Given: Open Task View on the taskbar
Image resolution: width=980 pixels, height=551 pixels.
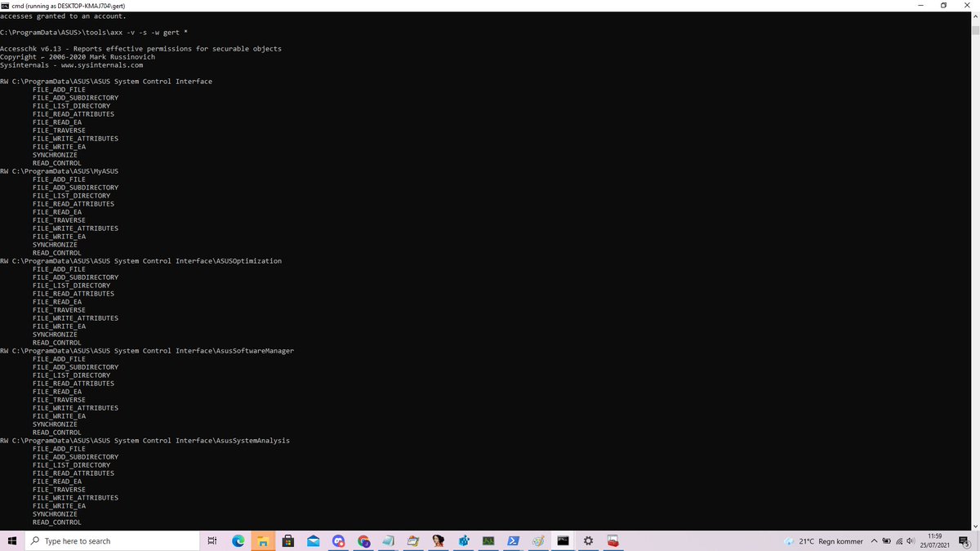Looking at the screenshot, I should pyautogui.click(x=212, y=541).
